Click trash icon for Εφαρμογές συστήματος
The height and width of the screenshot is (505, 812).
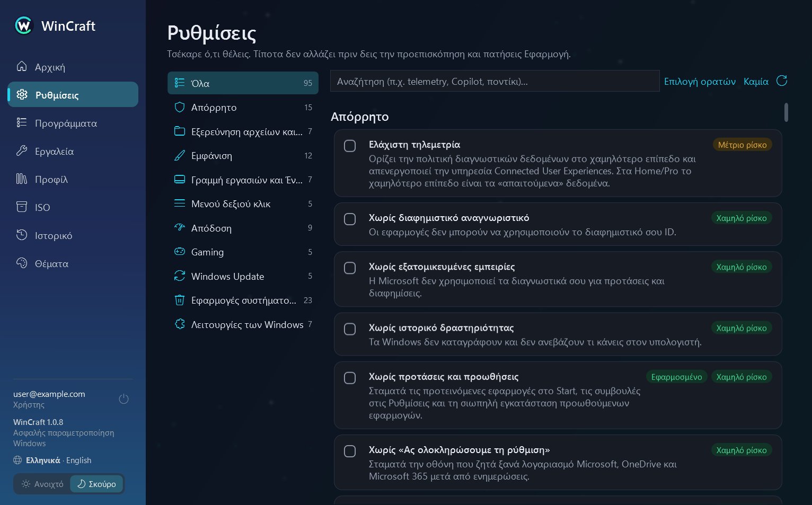coord(180,300)
